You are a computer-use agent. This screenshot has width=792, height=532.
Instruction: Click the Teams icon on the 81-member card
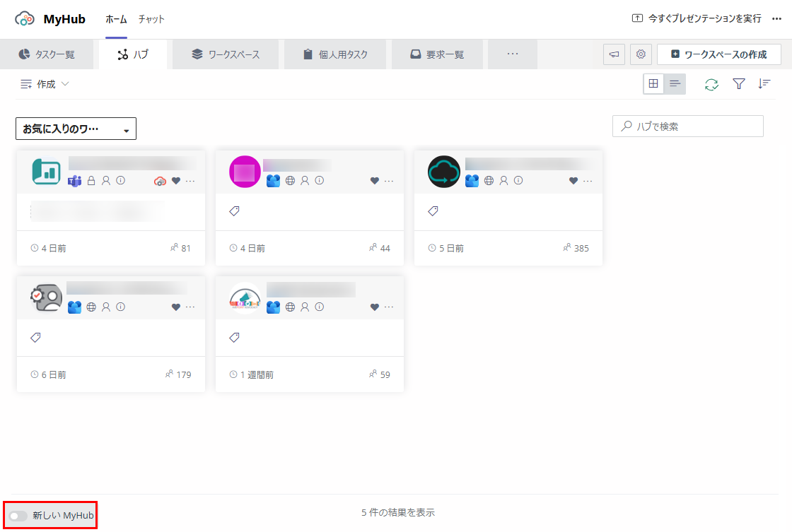(75, 181)
